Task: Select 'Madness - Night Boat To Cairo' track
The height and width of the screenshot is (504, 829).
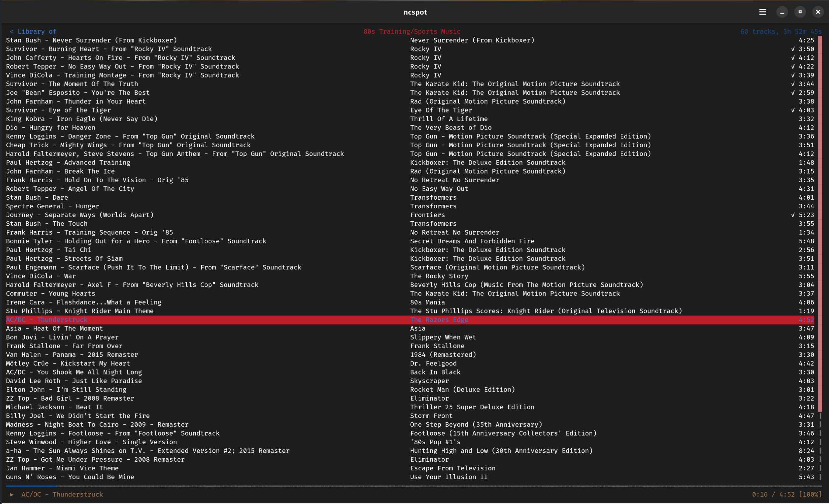Action: tap(410, 425)
